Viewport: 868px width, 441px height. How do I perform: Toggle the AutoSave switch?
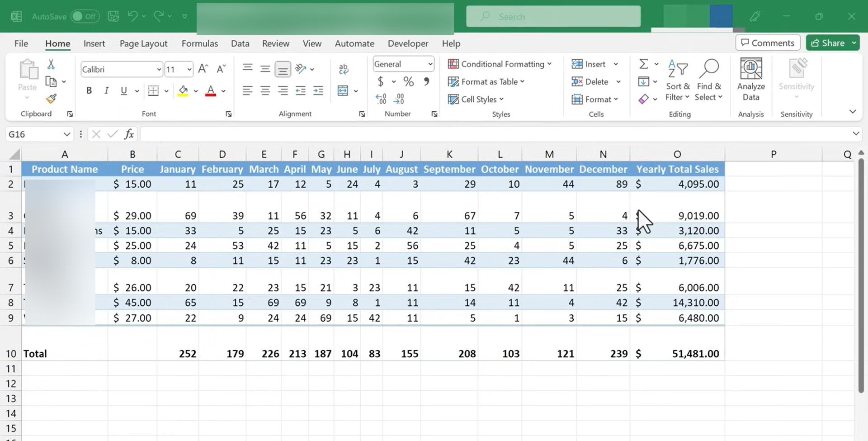(x=85, y=17)
